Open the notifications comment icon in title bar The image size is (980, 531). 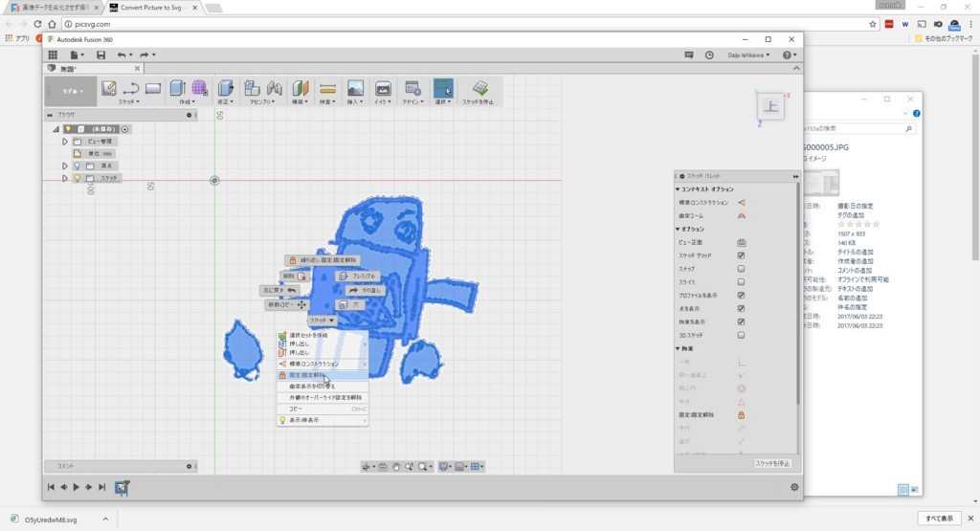(689, 55)
